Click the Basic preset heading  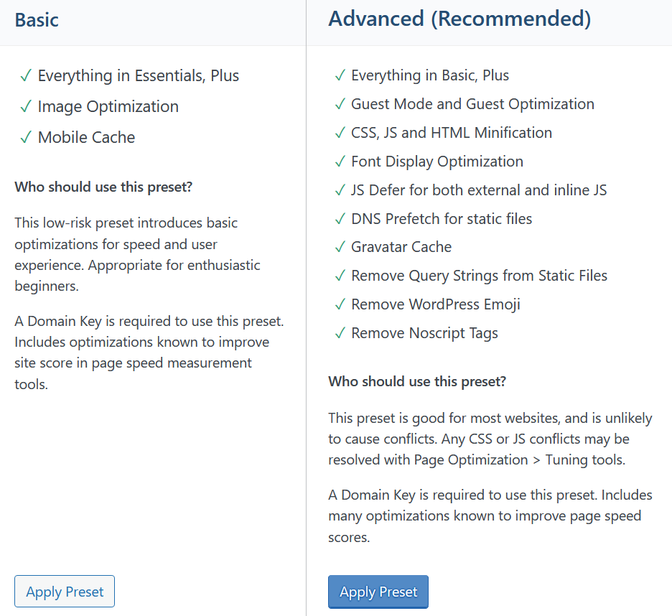[x=37, y=19]
